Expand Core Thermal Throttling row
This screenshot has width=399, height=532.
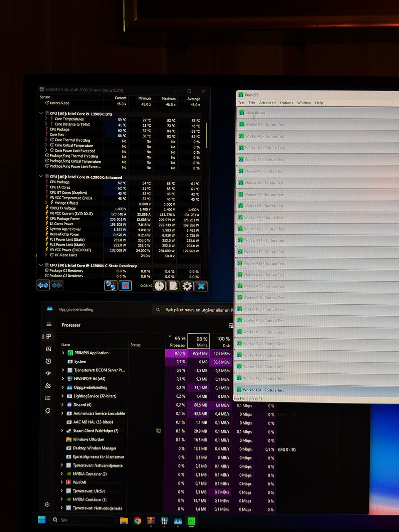coord(46,140)
